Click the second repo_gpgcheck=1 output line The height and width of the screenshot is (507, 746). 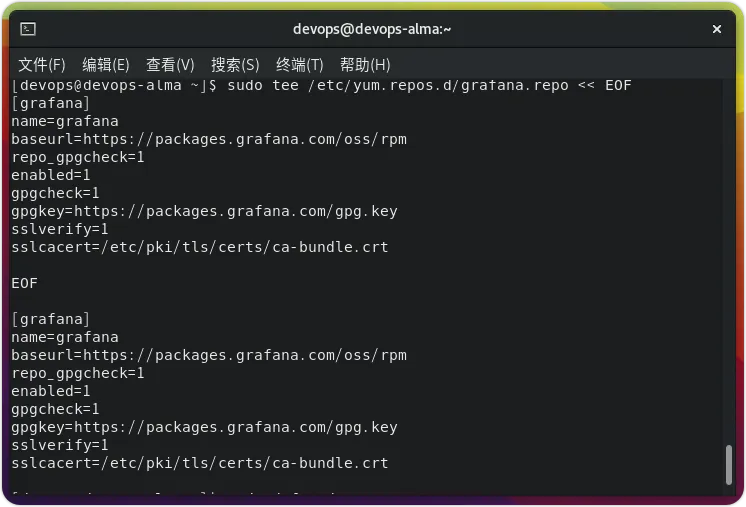78,373
